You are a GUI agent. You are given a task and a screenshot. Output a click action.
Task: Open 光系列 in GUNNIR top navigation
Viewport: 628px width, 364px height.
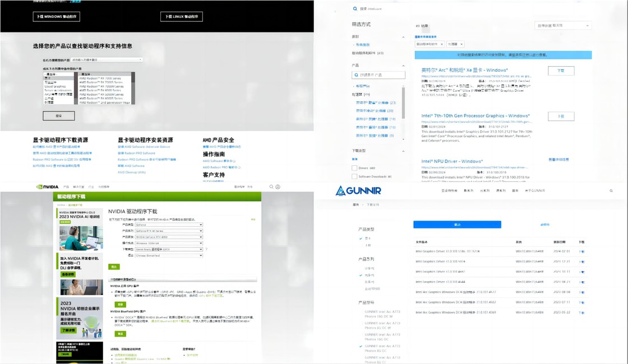point(484,191)
